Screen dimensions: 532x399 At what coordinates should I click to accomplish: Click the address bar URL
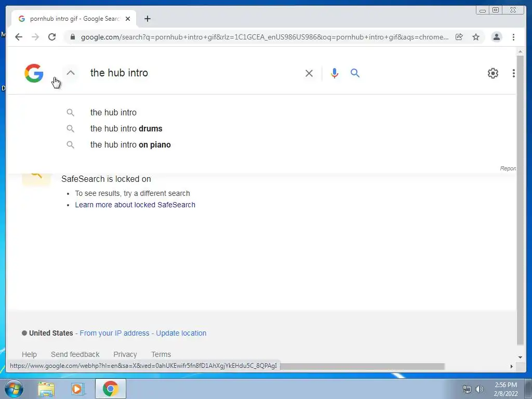[264, 37]
